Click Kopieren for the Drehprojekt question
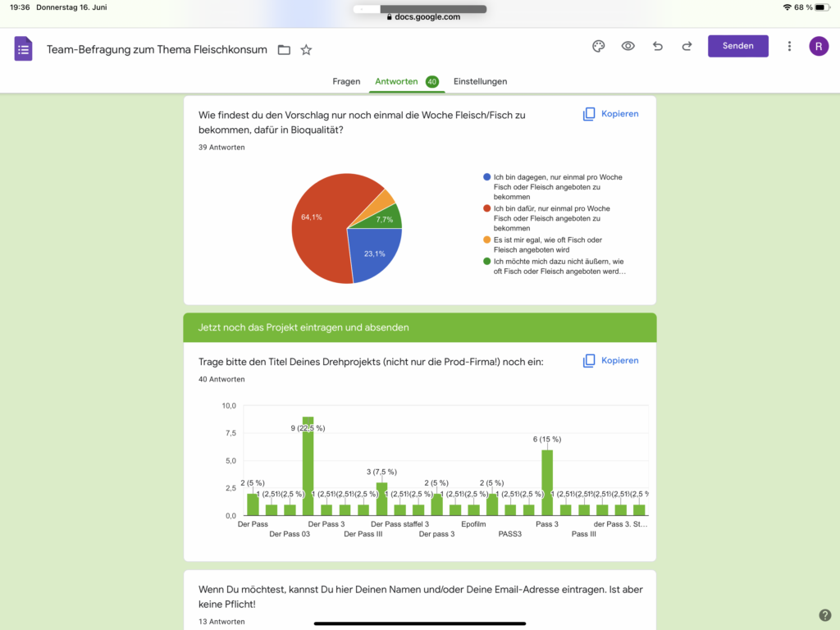The image size is (840, 630). tap(610, 361)
